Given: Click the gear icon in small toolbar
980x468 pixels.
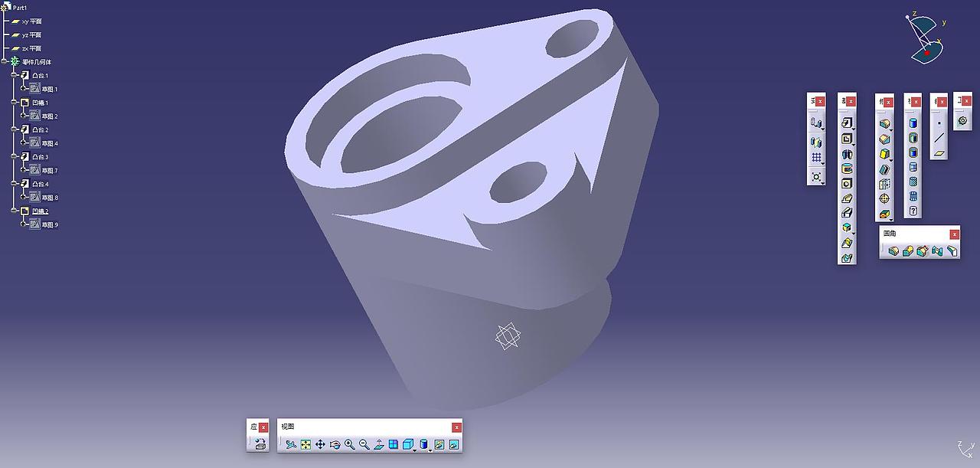Looking at the screenshot, I should [962, 120].
